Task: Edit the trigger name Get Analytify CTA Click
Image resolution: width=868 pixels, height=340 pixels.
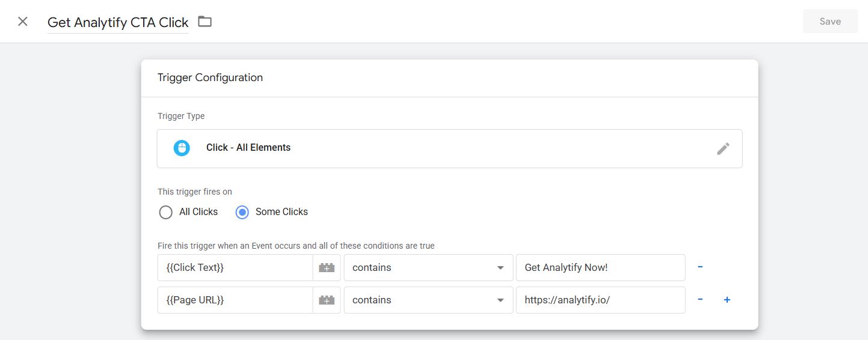Action: tap(118, 22)
